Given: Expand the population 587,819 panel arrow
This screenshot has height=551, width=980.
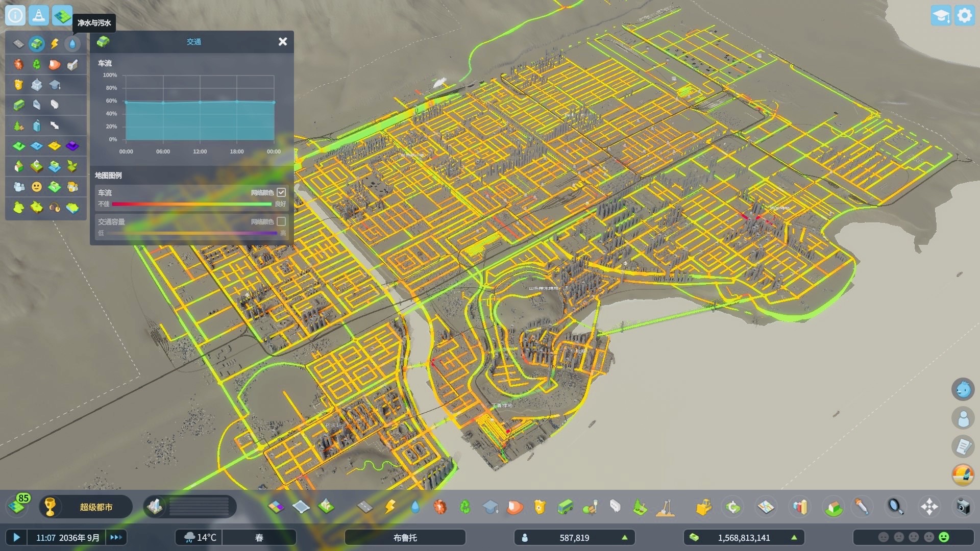Looking at the screenshot, I should point(624,537).
